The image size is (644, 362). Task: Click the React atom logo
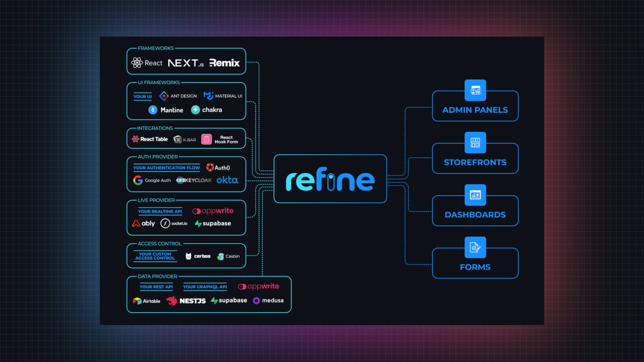(137, 63)
